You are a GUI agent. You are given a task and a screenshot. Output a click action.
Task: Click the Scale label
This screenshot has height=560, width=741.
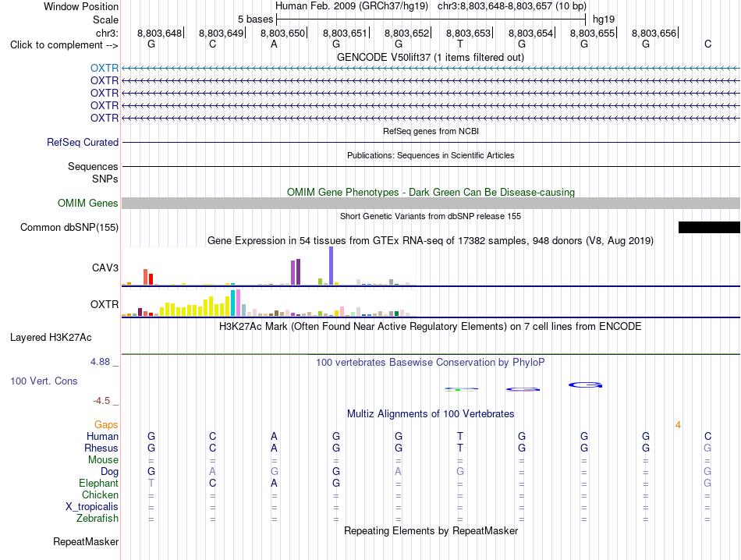(105, 19)
